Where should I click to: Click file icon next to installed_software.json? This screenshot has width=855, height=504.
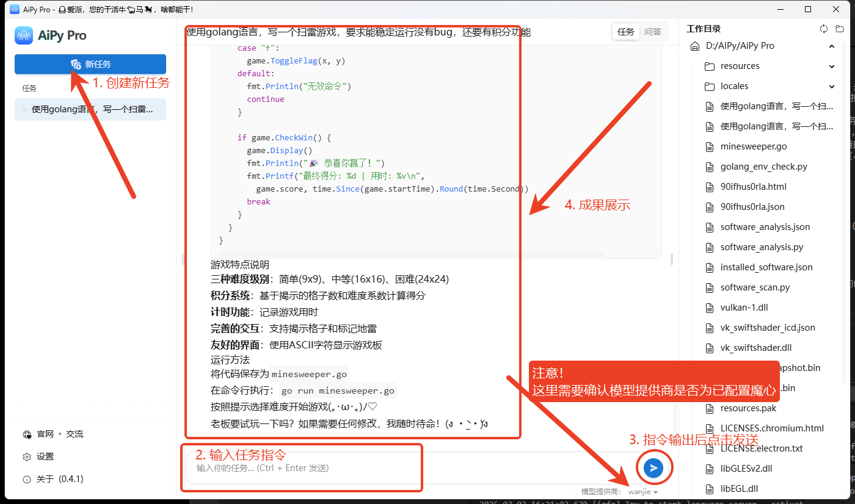pyautogui.click(x=709, y=267)
